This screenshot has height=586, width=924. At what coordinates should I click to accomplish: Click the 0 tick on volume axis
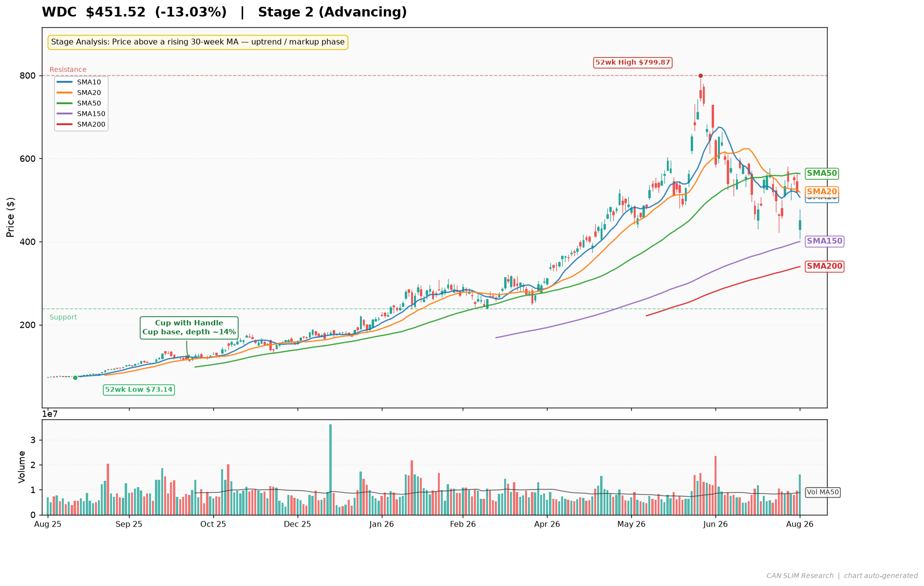[33, 515]
